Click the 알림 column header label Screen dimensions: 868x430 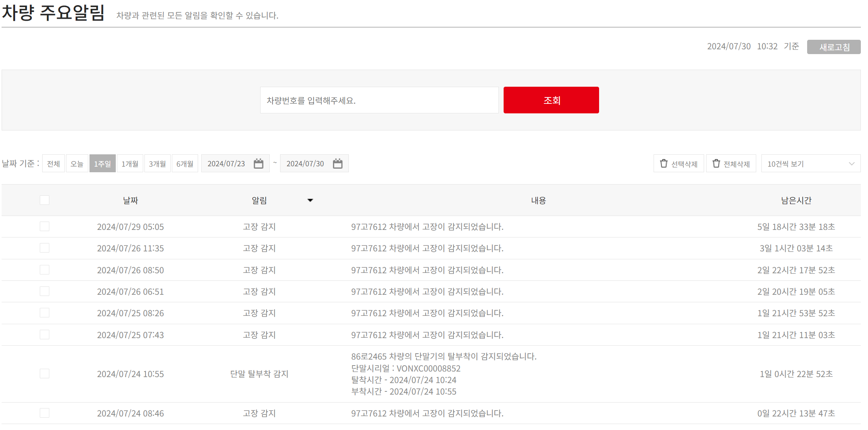click(259, 200)
